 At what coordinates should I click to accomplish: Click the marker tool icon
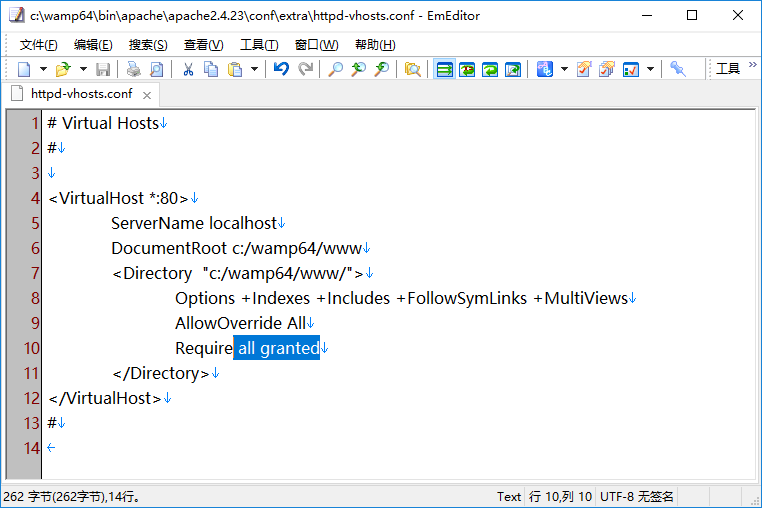tap(678, 70)
